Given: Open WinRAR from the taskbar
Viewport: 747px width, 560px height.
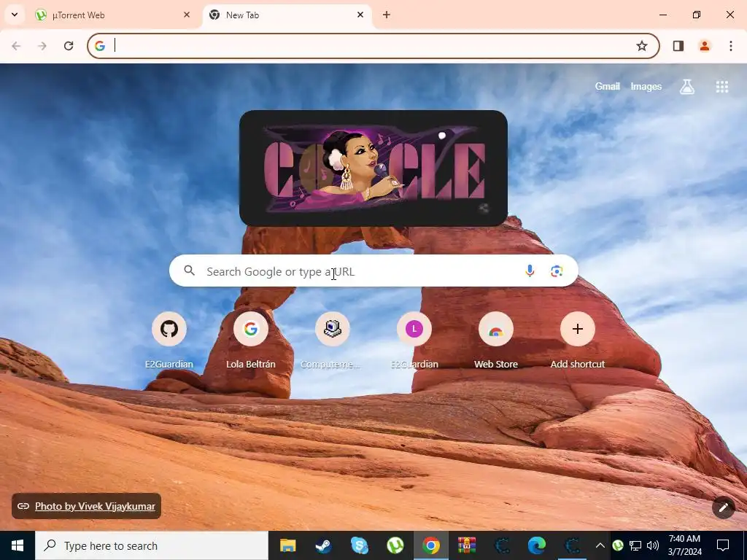Looking at the screenshot, I should [466, 545].
